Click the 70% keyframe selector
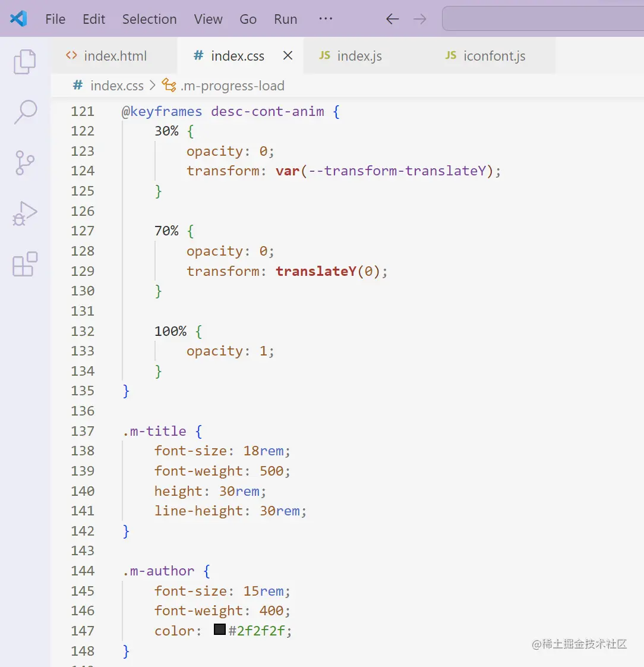Viewport: 644px width, 667px height. [166, 231]
